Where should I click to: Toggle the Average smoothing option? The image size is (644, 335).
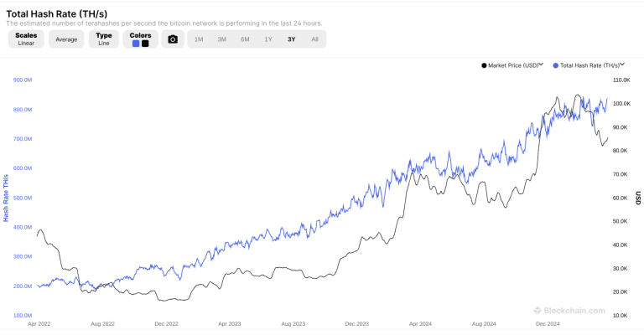click(x=66, y=39)
